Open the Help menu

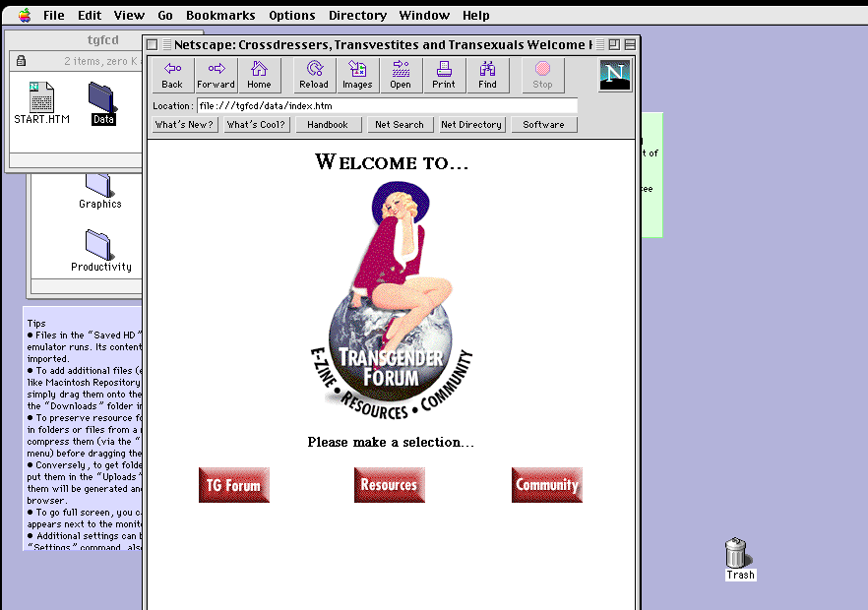coord(476,16)
